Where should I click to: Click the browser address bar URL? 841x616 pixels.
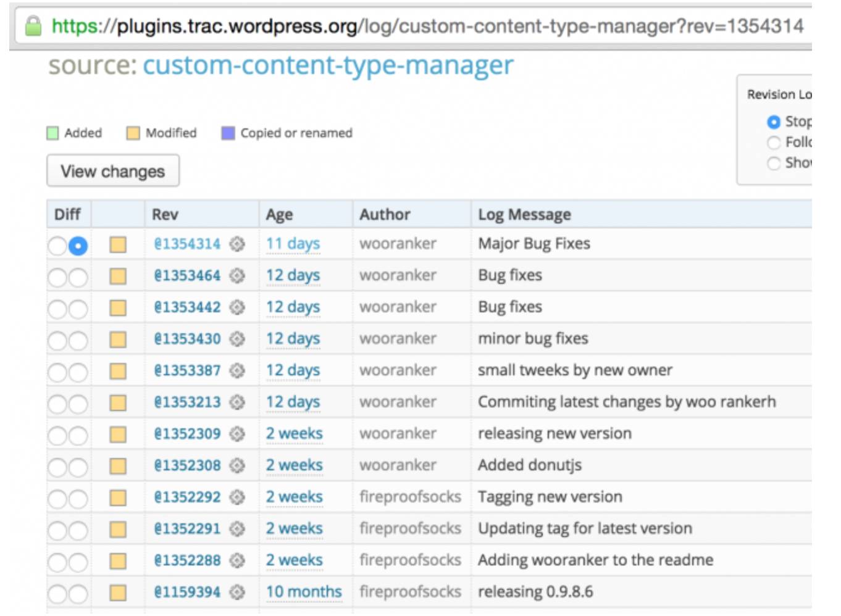[x=427, y=26]
